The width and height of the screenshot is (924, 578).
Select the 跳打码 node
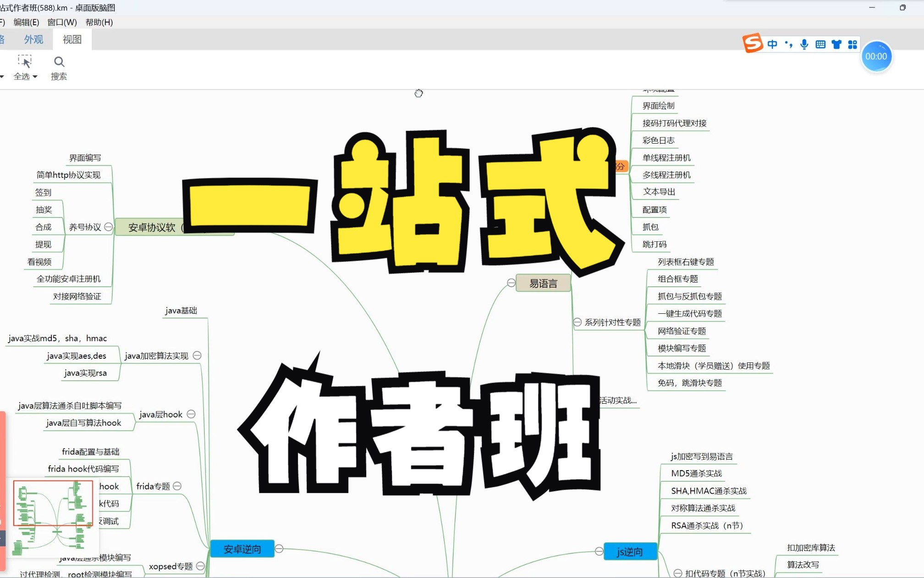tap(654, 244)
